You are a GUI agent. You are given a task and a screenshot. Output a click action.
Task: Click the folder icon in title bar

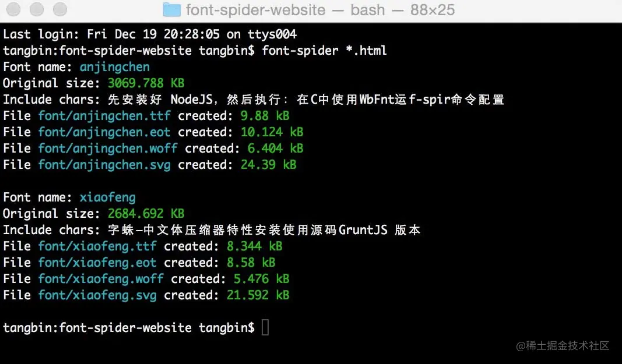tap(172, 9)
